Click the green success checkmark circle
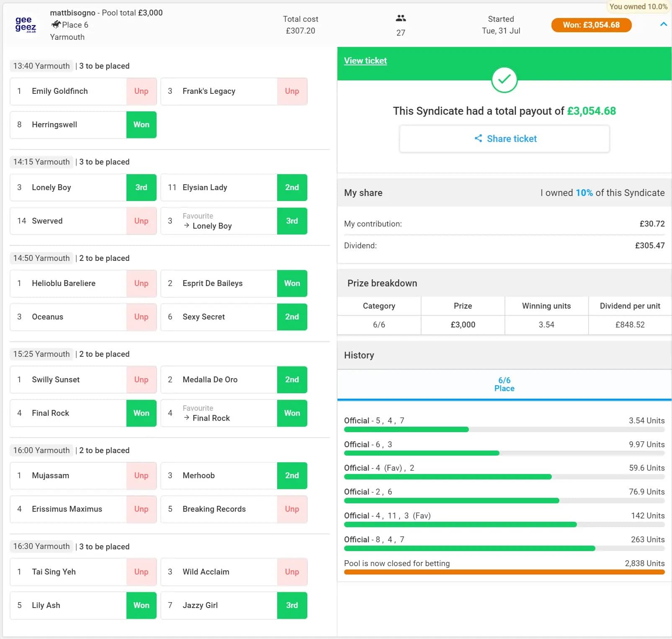 (x=504, y=80)
